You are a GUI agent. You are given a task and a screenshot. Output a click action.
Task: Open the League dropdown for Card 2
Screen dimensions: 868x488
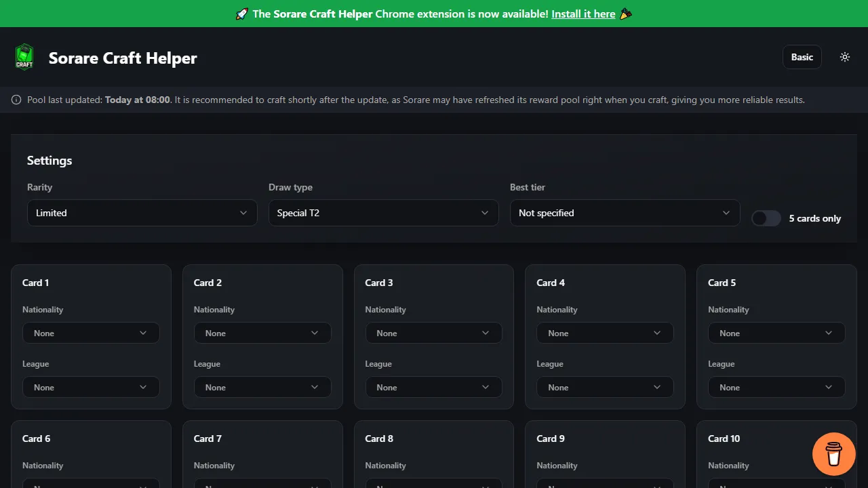[x=262, y=387]
